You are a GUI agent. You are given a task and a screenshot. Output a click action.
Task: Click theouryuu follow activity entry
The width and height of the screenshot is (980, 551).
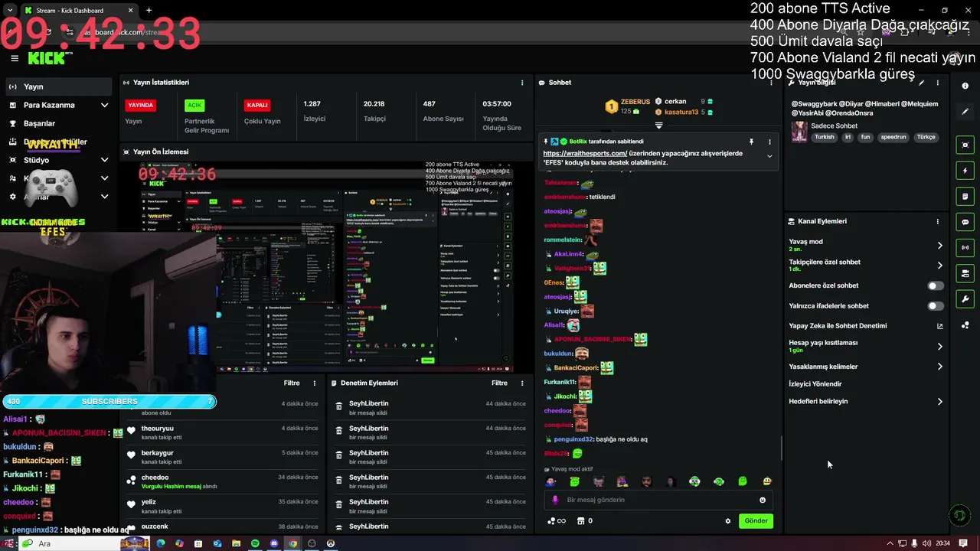point(222,432)
